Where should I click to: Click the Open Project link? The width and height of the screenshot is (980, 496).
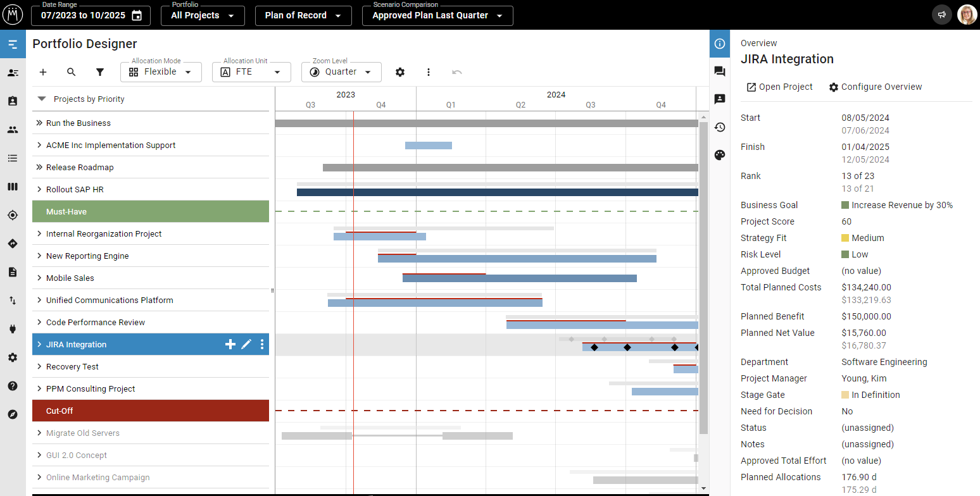(x=779, y=87)
